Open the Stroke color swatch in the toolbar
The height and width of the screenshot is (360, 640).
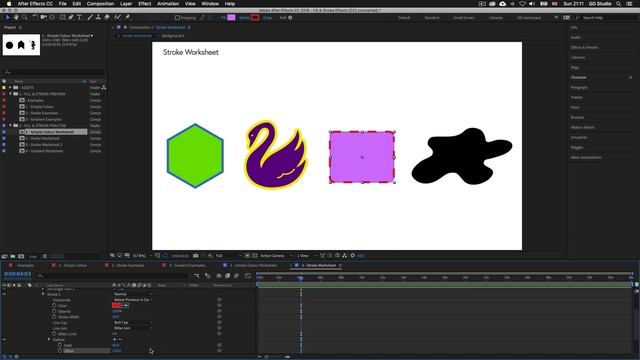[x=255, y=18]
